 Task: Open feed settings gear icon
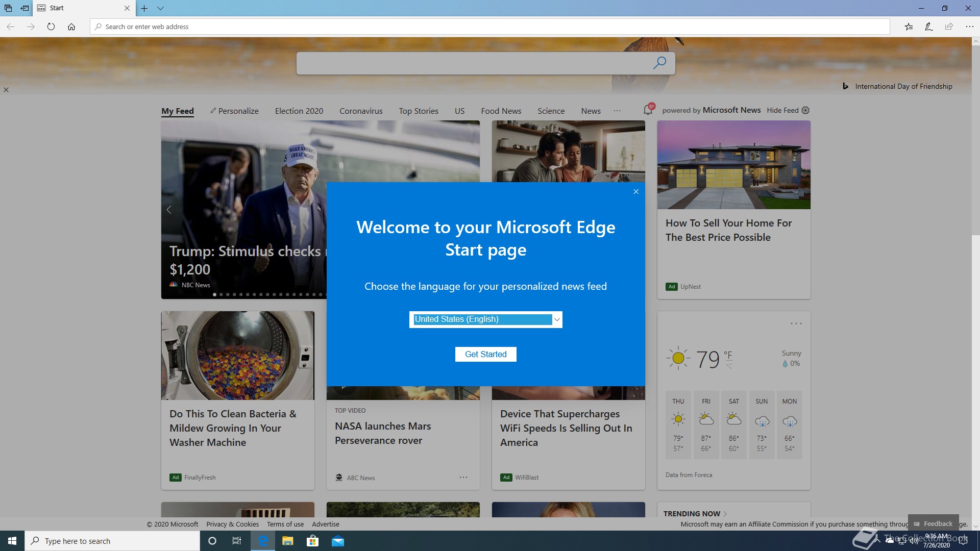coord(805,110)
